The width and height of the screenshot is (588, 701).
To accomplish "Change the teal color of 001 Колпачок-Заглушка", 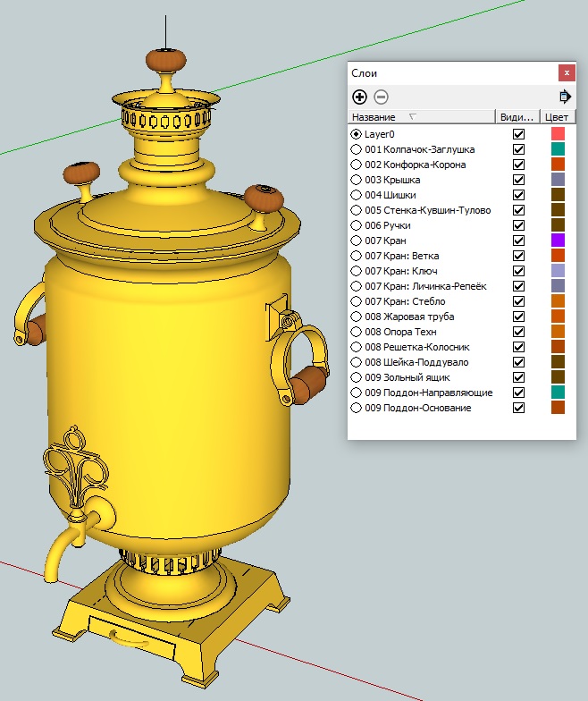I will (x=558, y=149).
